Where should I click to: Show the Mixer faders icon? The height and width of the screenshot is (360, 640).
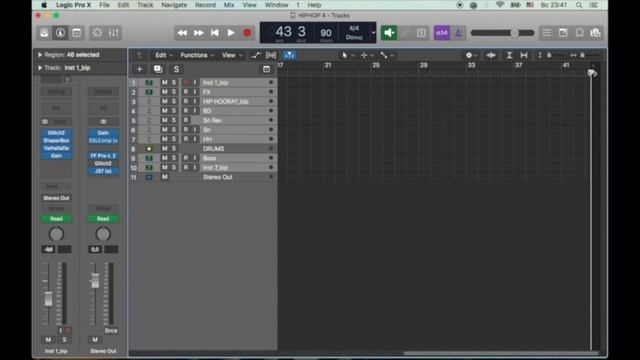(x=113, y=33)
